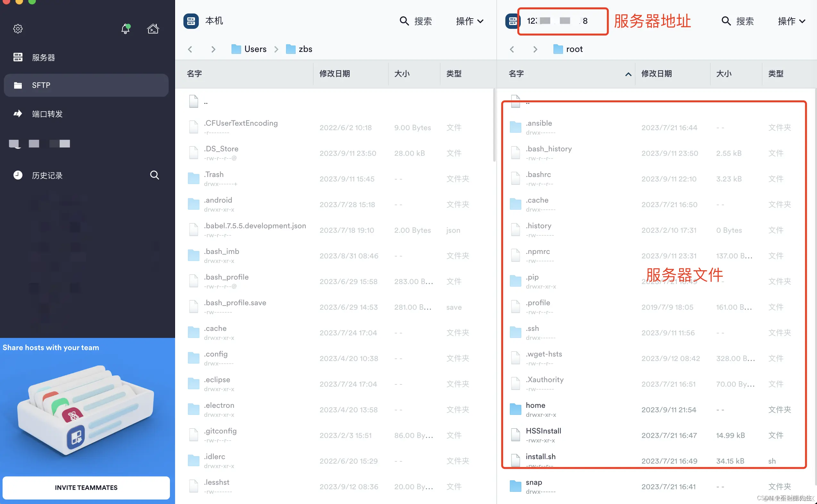Click the notifications bell icon
The height and width of the screenshot is (504, 817).
(x=125, y=29)
